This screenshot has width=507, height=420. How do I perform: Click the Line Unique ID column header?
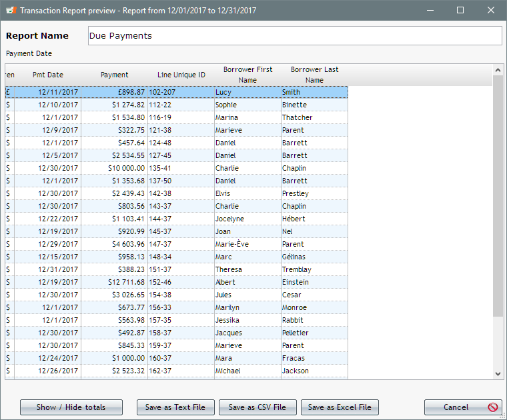pyautogui.click(x=181, y=75)
